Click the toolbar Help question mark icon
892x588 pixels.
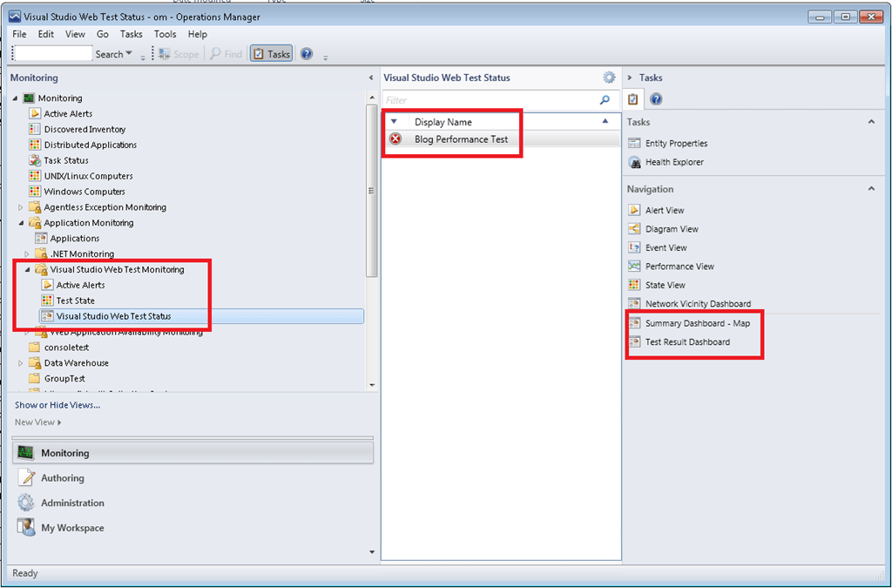coord(307,54)
